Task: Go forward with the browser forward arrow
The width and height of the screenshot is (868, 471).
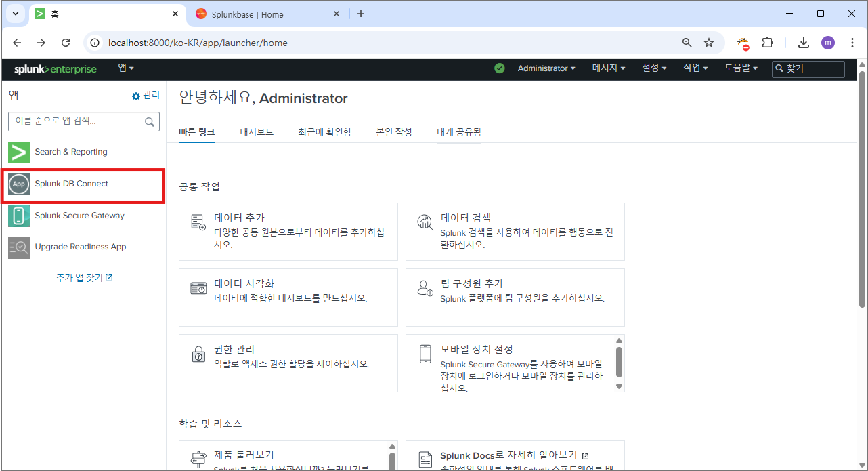Action: pos(41,43)
